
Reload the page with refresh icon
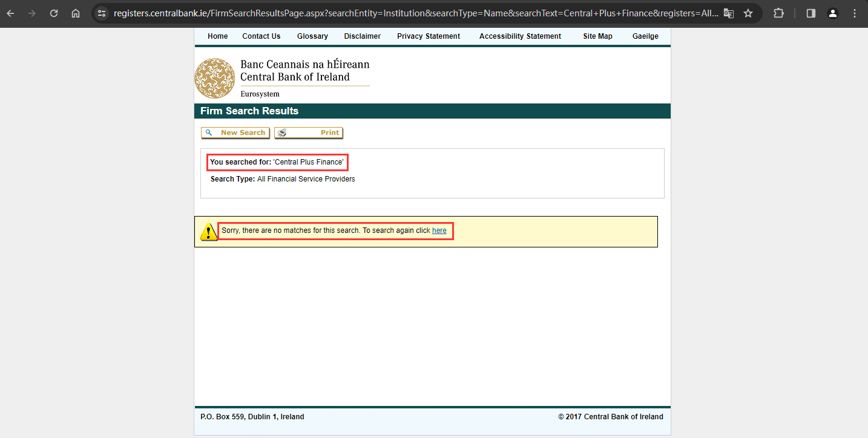coord(54,13)
